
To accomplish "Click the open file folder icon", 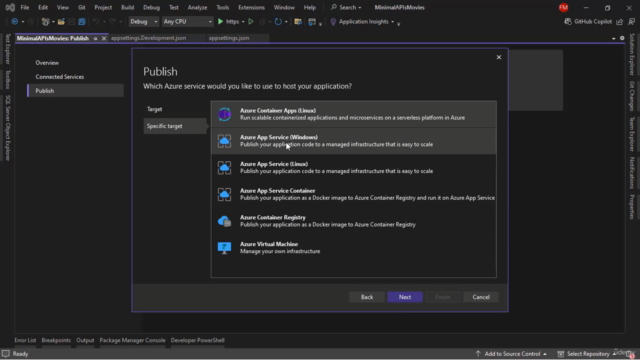I will pyautogui.click(x=61, y=22).
